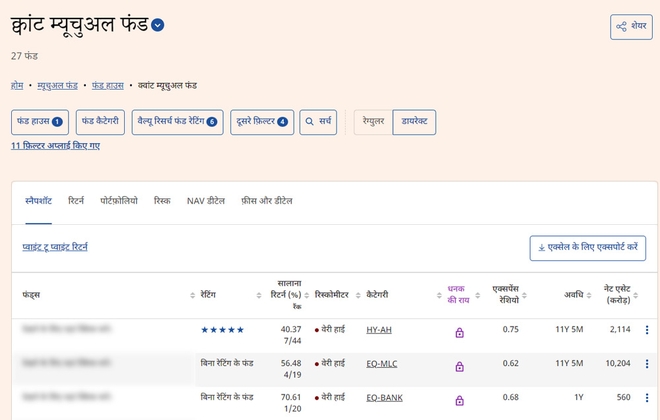
Task: Open the dropdown chevron beside क्वांट म्यूचुअल फंड title
Action: pyautogui.click(x=158, y=26)
